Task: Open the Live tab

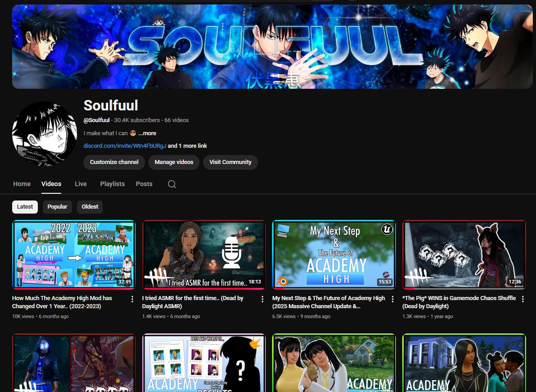Action: click(81, 184)
